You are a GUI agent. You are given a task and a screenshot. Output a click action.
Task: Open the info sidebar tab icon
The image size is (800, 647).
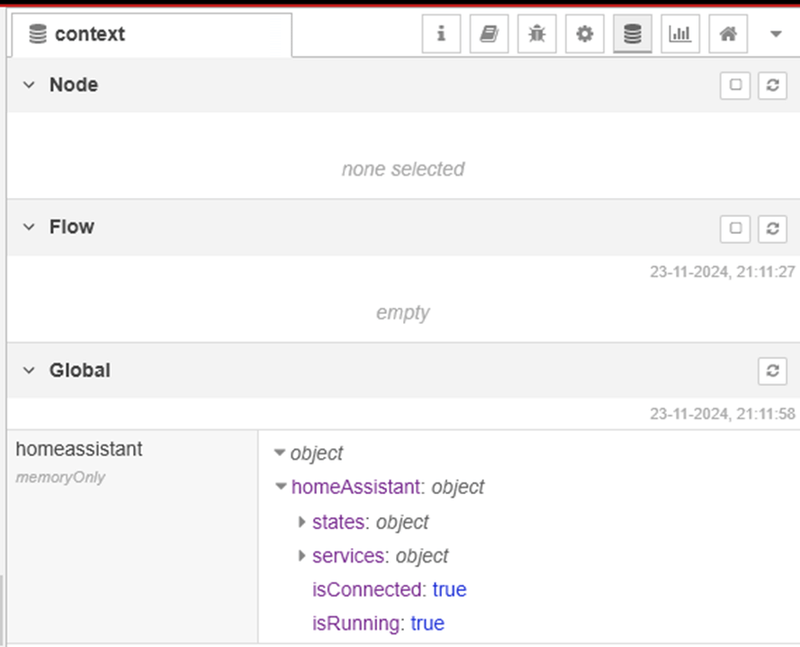(x=441, y=34)
